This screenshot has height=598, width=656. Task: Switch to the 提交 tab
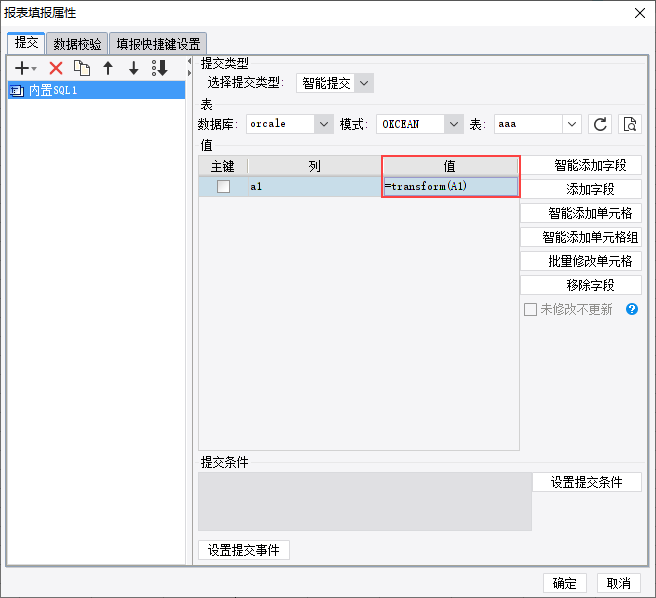26,43
